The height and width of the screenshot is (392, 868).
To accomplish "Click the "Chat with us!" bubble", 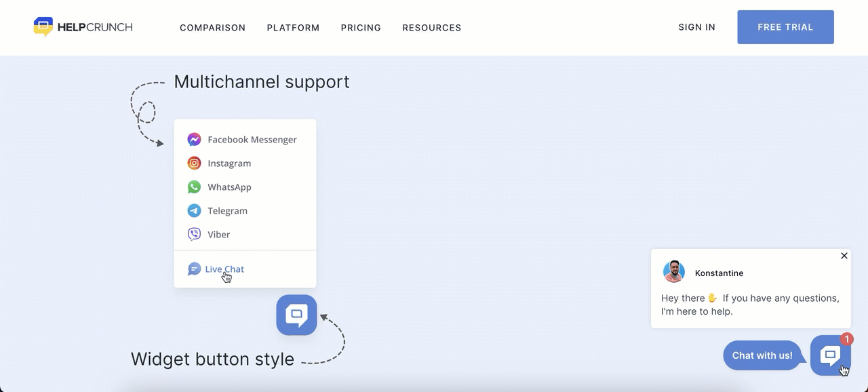I will pos(762,355).
